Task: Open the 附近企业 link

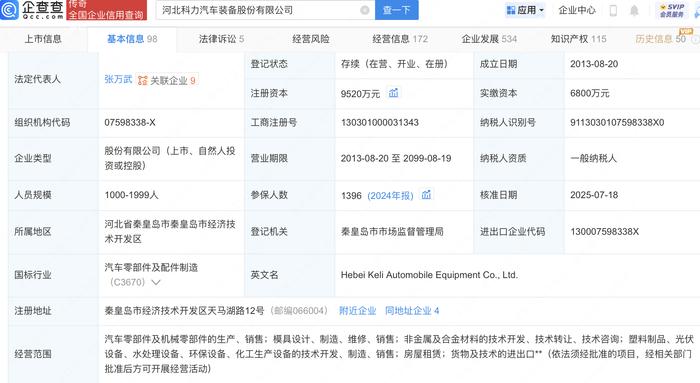Action: 358,311
